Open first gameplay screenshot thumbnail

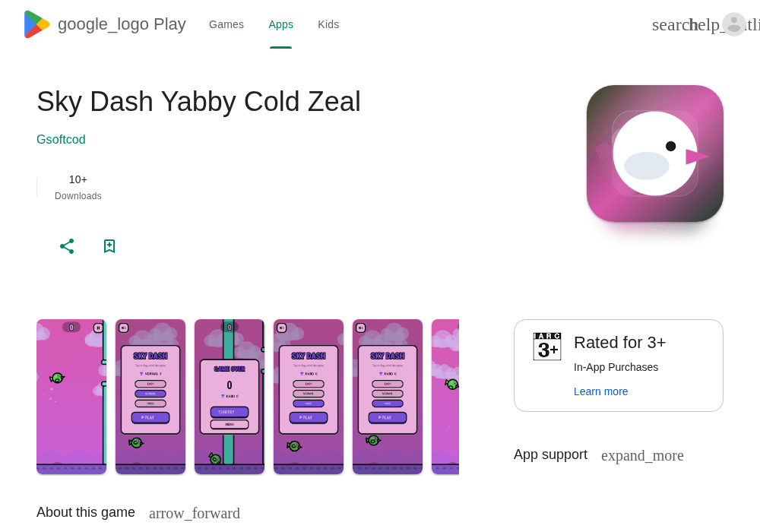71,397
